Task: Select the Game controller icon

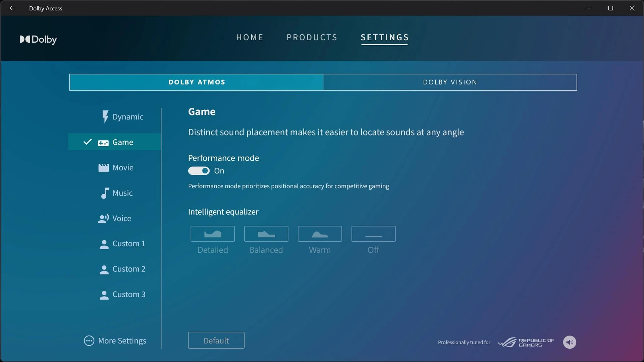Action: (103, 143)
